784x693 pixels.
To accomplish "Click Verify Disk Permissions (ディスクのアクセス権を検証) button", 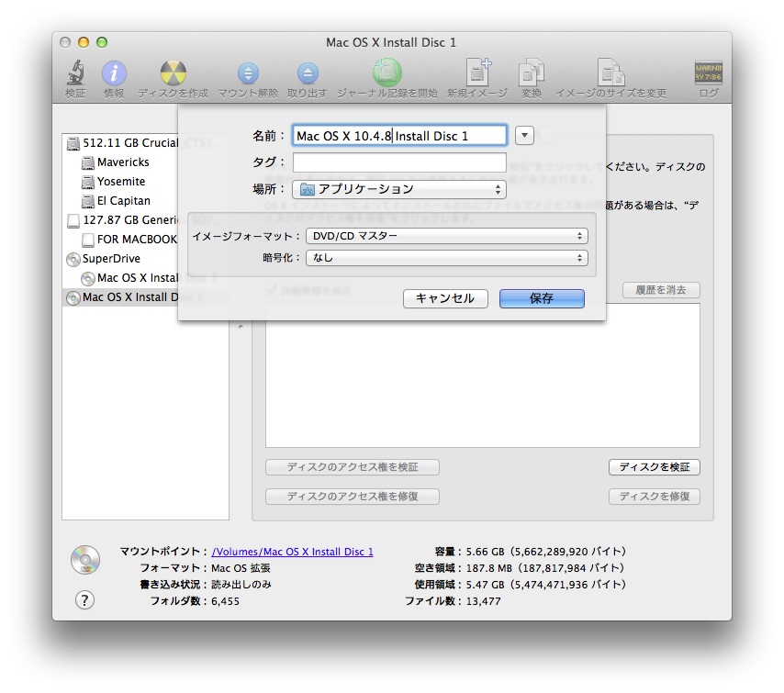I will click(353, 467).
